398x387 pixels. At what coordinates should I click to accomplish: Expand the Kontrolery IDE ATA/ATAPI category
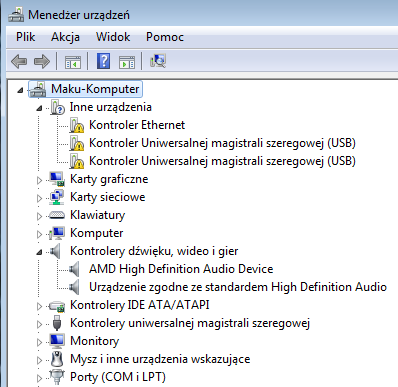pyautogui.click(x=39, y=306)
